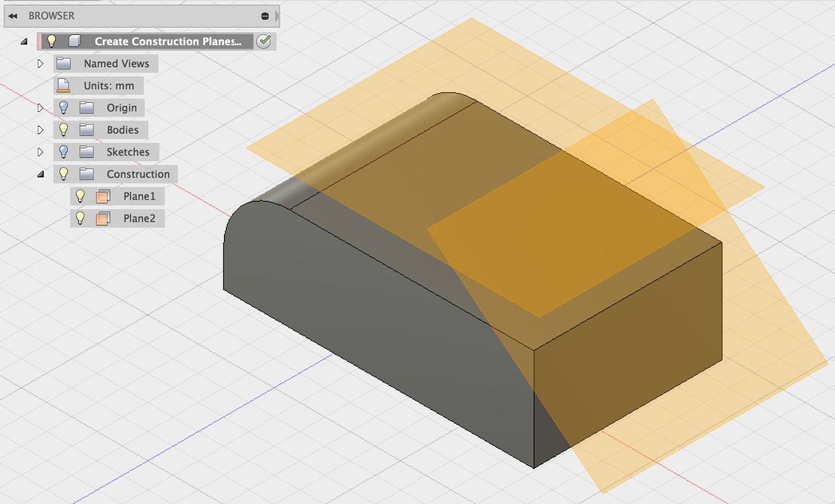Select Plane2 in the browser tree
835x504 pixels.
tap(139, 219)
